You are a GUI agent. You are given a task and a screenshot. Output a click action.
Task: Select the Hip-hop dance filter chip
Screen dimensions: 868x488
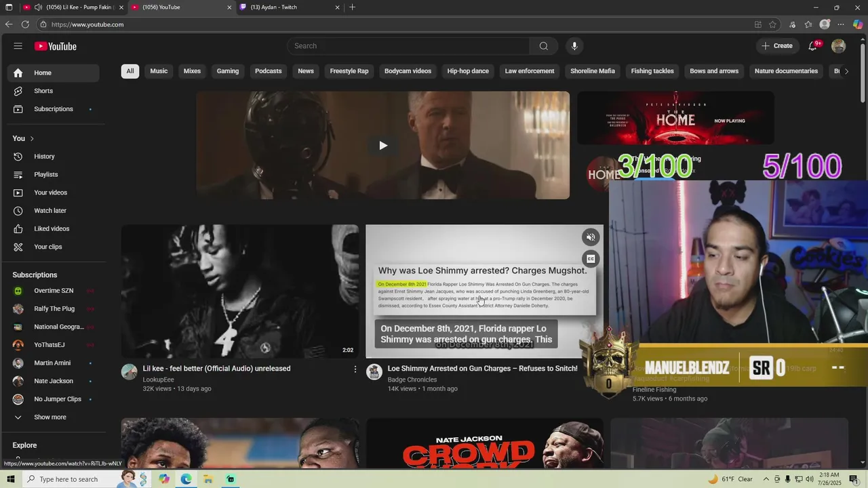tap(468, 71)
